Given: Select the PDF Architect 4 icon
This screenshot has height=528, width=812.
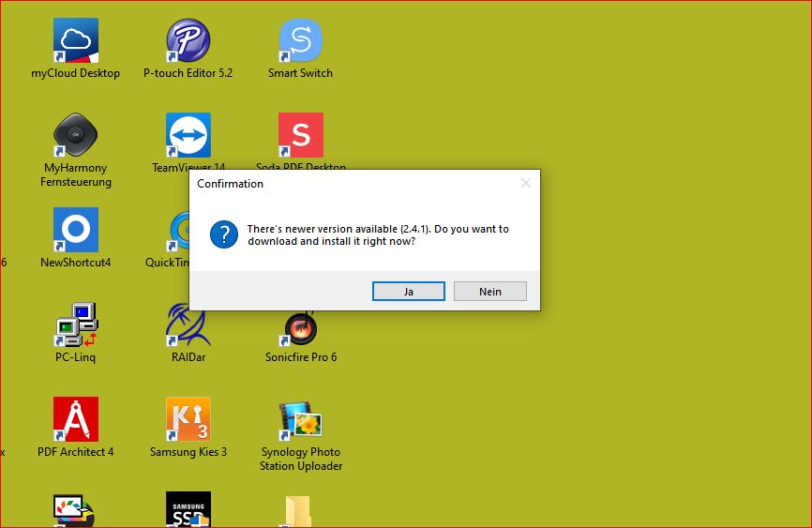Looking at the screenshot, I should [76, 420].
